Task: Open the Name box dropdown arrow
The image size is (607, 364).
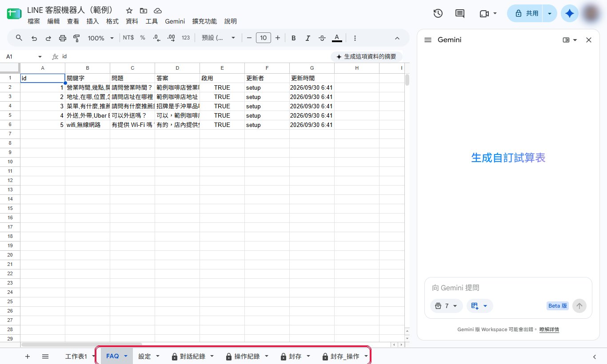Action: pos(40,57)
